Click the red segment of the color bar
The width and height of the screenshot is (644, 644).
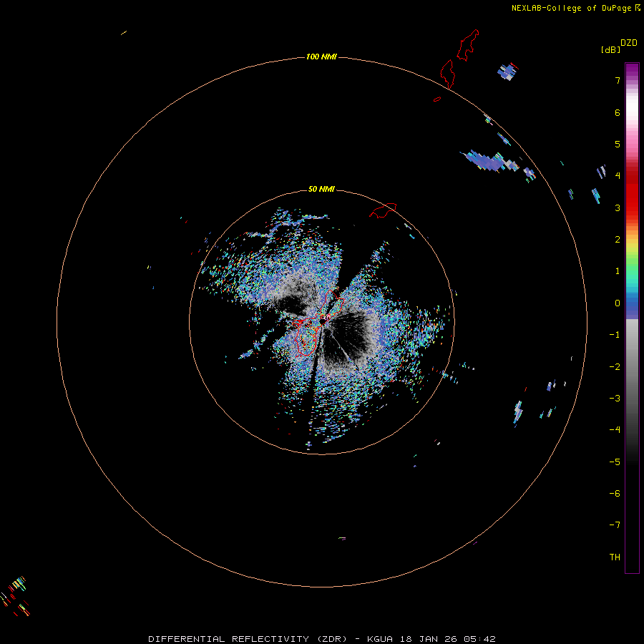click(632, 193)
